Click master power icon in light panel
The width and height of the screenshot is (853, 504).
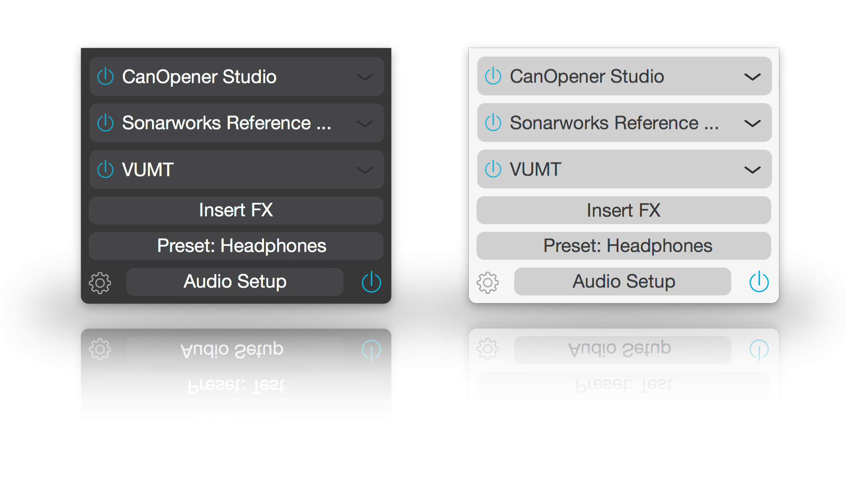(x=759, y=282)
